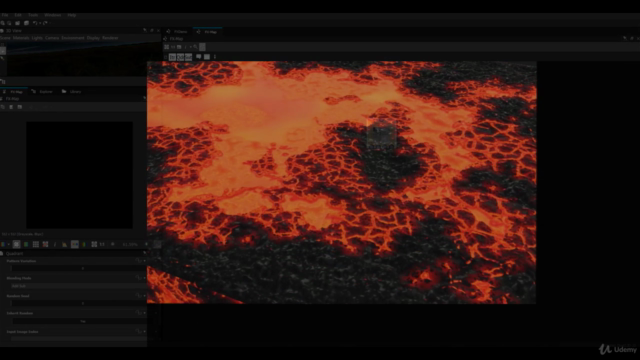This screenshot has width=640, height=360.
Task: Open the Tools menu
Action: pos(33,15)
